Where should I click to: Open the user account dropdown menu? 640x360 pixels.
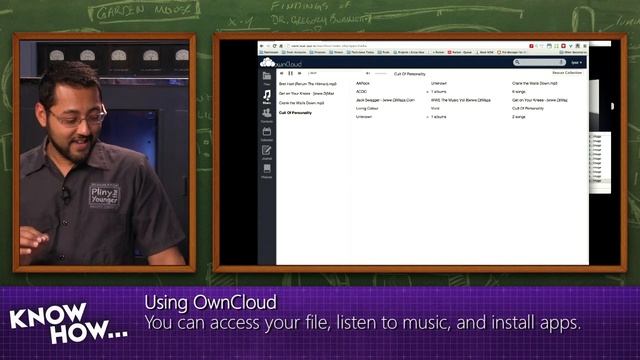click(577, 62)
